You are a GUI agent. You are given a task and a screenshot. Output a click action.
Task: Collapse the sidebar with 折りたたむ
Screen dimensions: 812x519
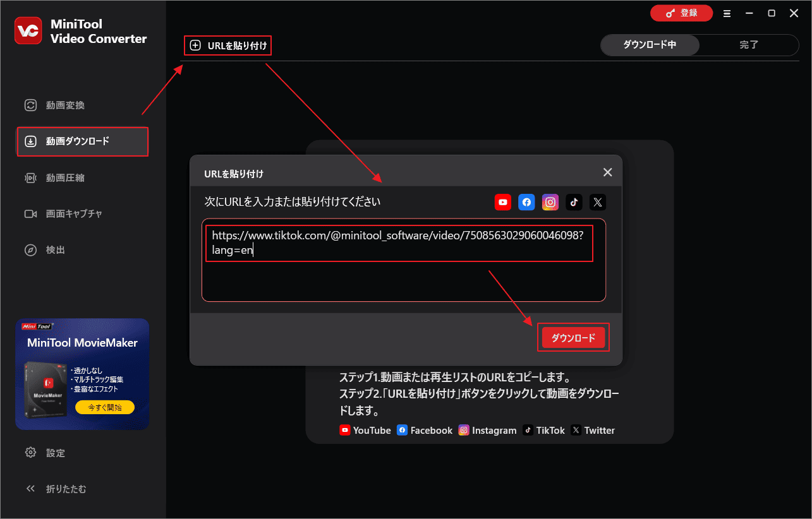[x=83, y=489]
